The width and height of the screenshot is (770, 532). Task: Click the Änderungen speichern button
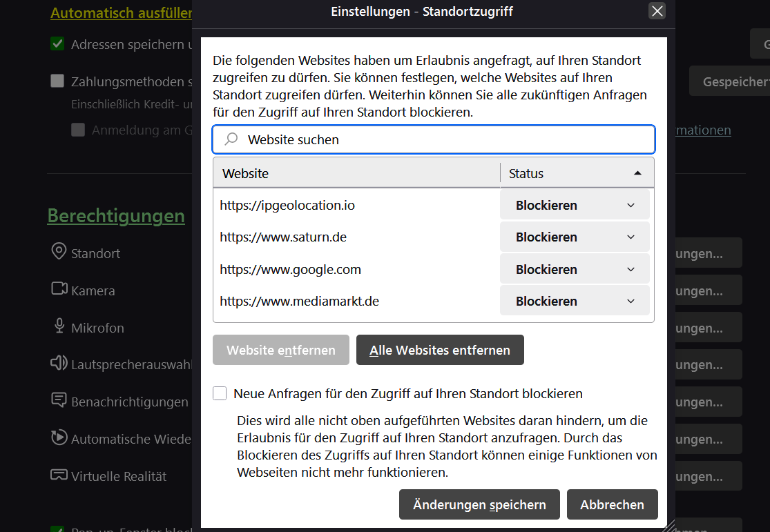(x=479, y=504)
